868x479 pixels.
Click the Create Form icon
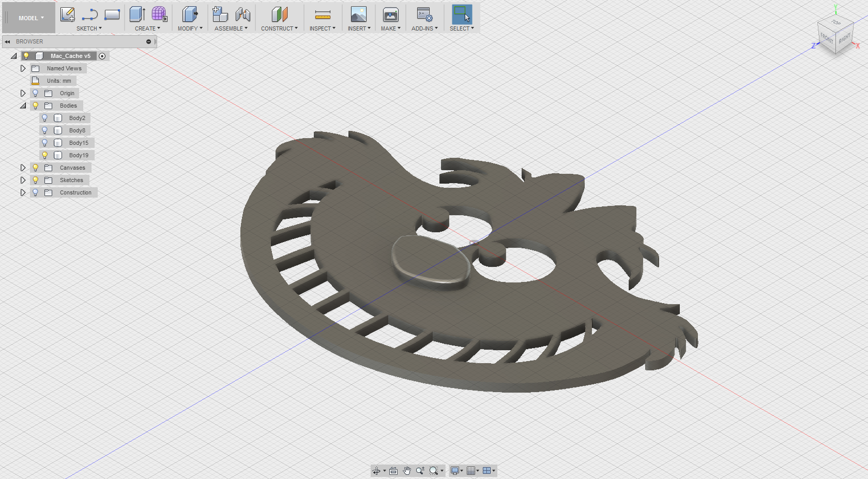click(159, 14)
